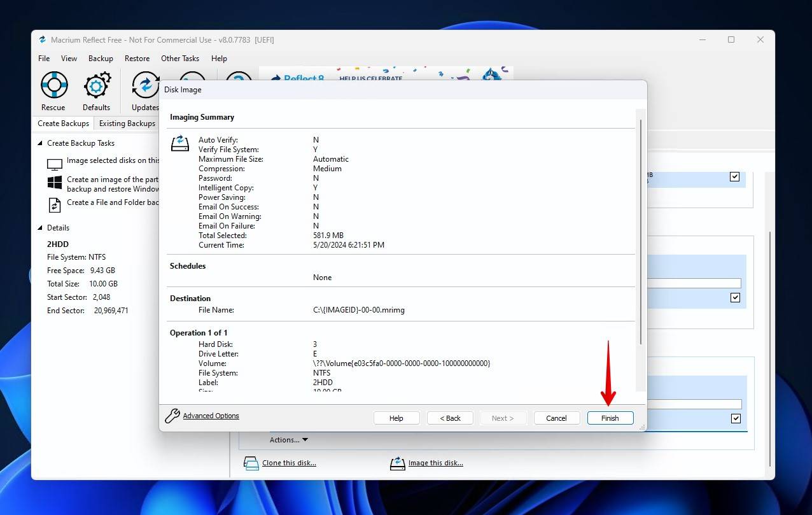Image resolution: width=812 pixels, height=515 pixels.
Task: Click the Image this disk link
Action: pyautogui.click(x=436, y=463)
